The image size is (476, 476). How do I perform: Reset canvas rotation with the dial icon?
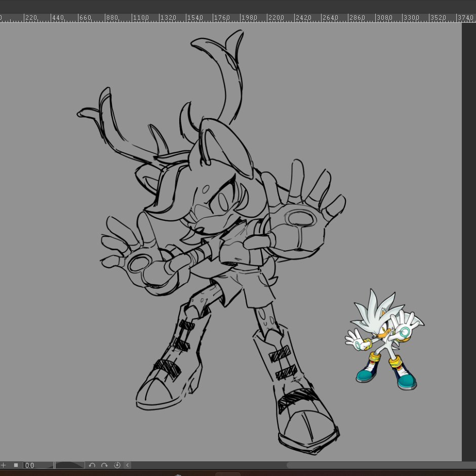click(x=117, y=465)
